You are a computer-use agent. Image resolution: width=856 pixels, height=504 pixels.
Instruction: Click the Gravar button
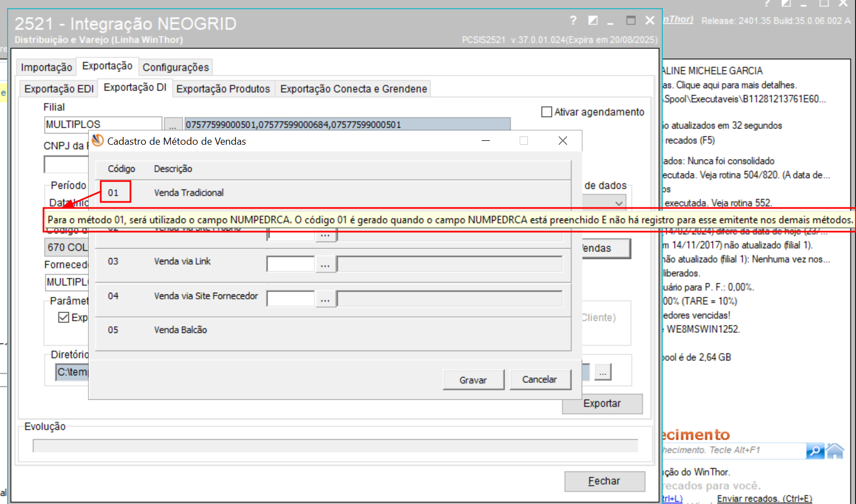click(473, 380)
